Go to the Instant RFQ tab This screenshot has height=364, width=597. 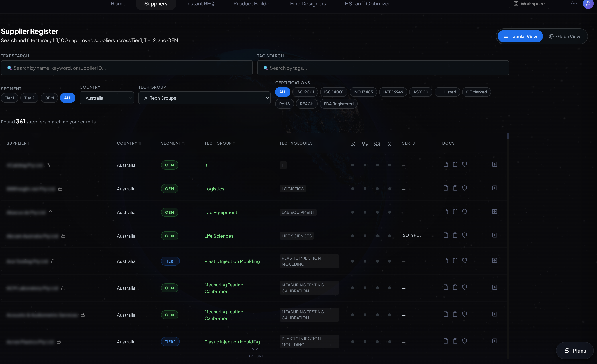click(x=200, y=4)
